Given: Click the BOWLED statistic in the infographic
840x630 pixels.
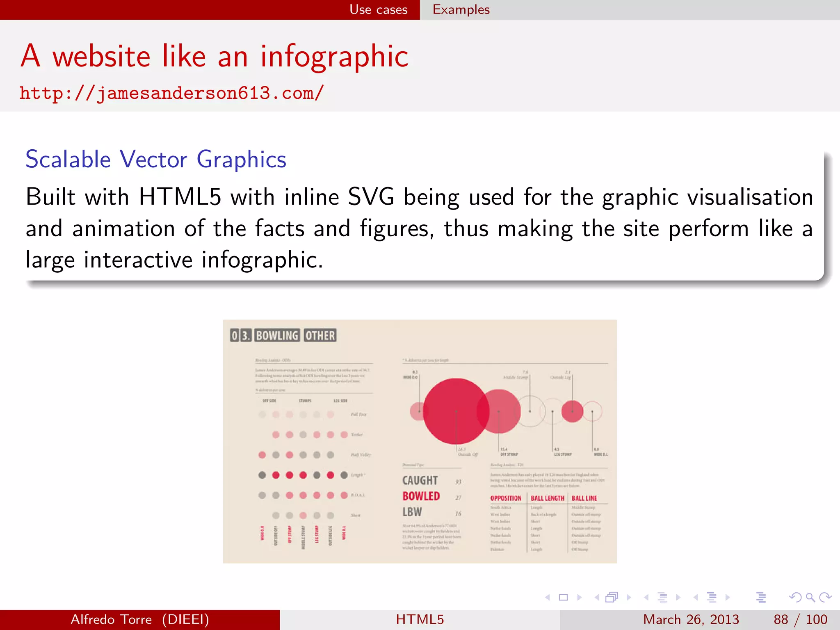Looking at the screenshot, I should click(x=421, y=496).
